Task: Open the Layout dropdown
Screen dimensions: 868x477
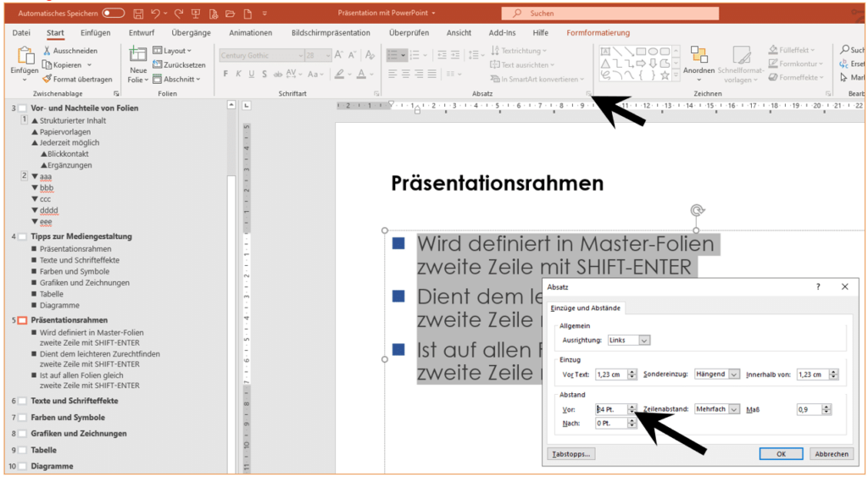Action: coord(172,50)
